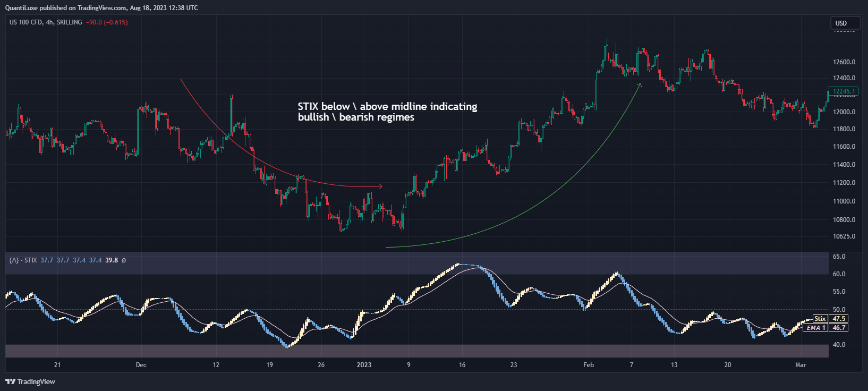Click the 11200.0 price axis label

[844, 183]
